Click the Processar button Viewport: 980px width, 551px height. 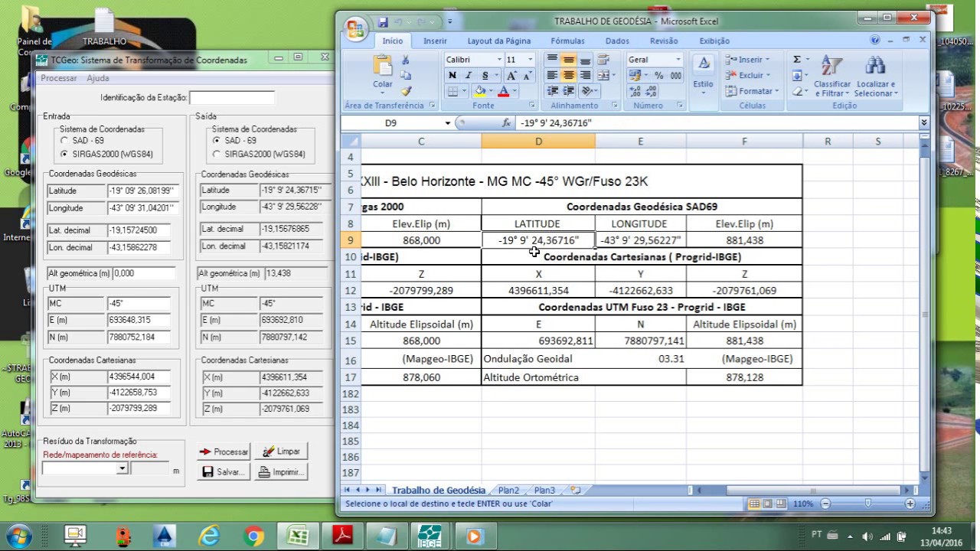(x=224, y=452)
